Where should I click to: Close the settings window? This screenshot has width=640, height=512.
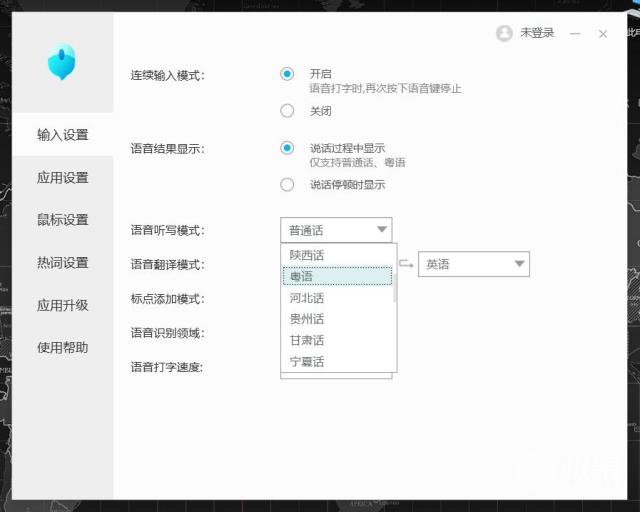[x=603, y=34]
